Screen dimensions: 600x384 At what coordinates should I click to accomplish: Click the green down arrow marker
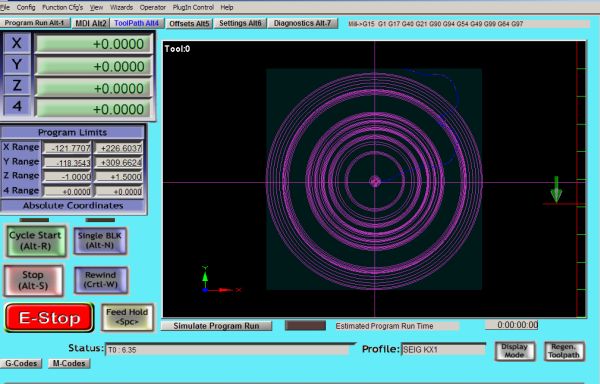pos(556,189)
